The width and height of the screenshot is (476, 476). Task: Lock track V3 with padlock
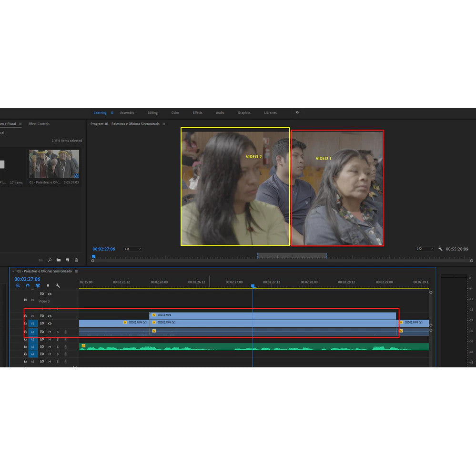click(x=25, y=300)
